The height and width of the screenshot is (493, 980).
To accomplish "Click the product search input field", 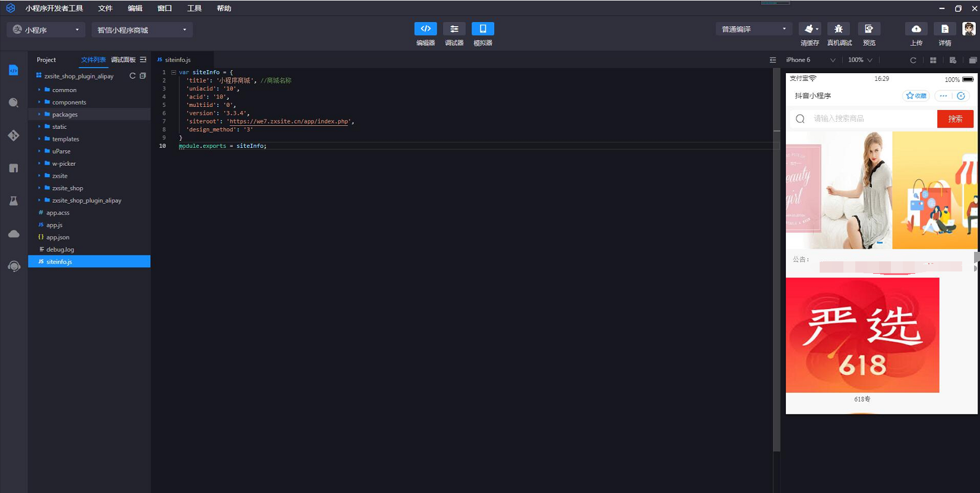I will 863,119.
